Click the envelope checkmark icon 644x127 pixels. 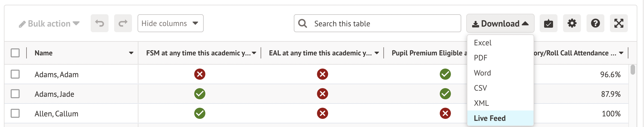[548, 23]
